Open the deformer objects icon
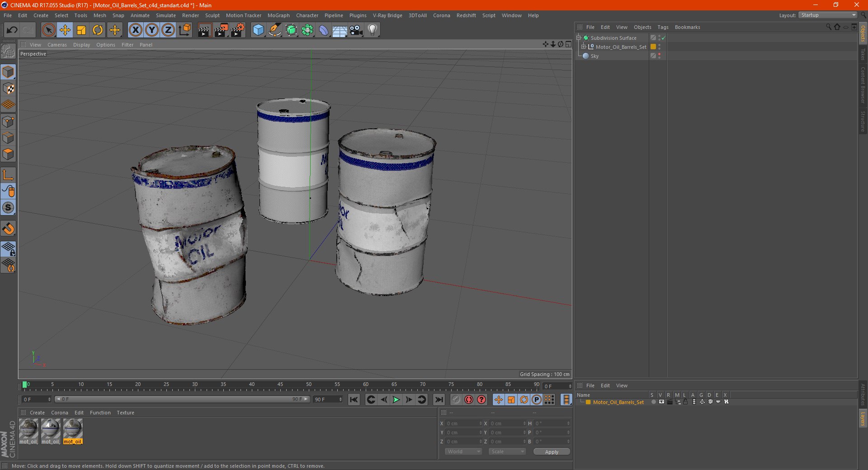Viewport: 868px width, 470px height. [x=324, y=30]
